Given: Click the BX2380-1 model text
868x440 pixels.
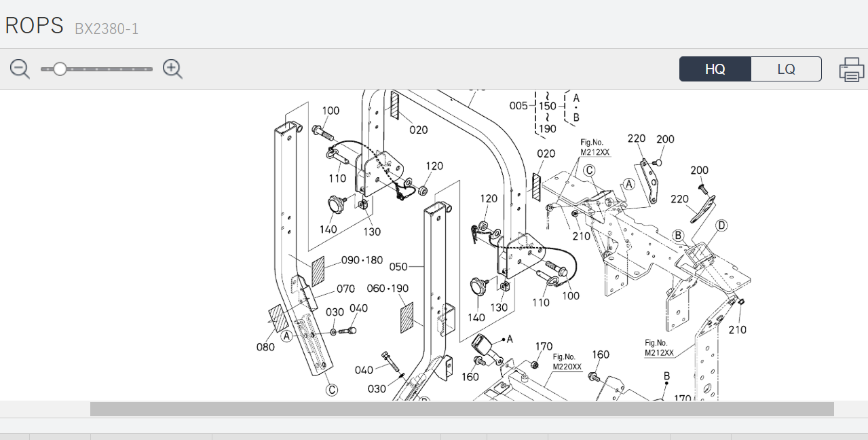Looking at the screenshot, I should pyautogui.click(x=107, y=29).
